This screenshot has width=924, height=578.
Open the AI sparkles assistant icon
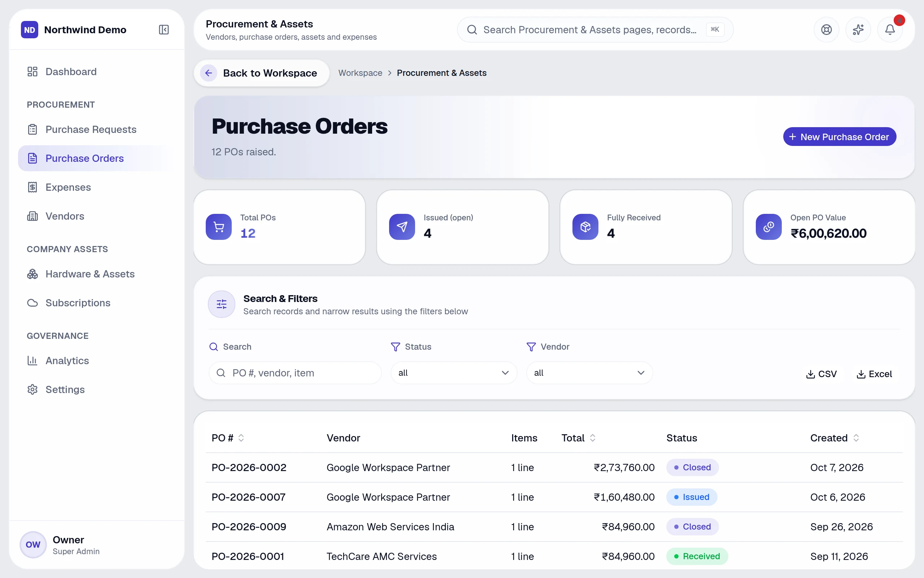pyautogui.click(x=858, y=29)
